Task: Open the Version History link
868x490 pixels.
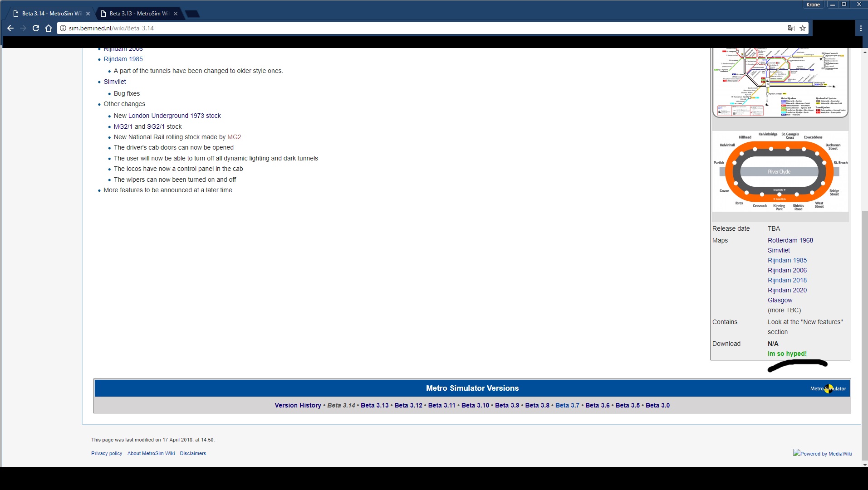Action: click(298, 405)
